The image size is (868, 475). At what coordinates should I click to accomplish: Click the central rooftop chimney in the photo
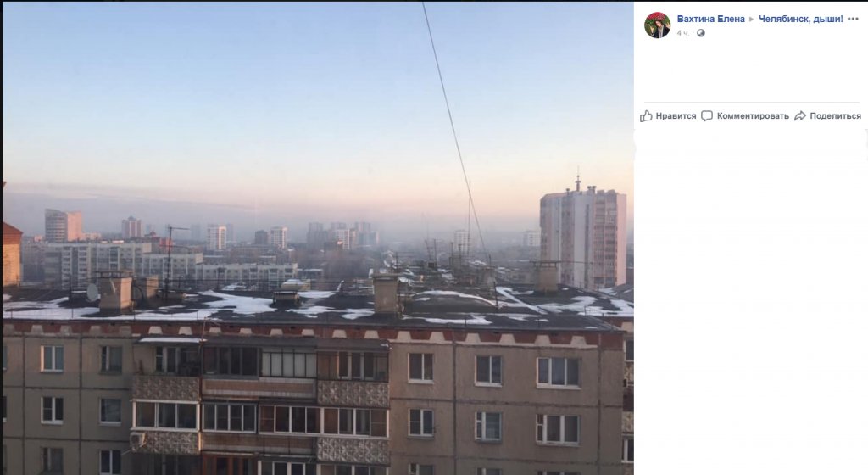386,293
